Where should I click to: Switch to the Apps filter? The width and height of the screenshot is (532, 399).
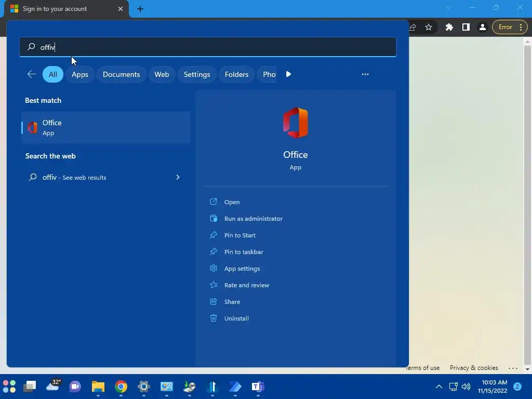click(79, 74)
